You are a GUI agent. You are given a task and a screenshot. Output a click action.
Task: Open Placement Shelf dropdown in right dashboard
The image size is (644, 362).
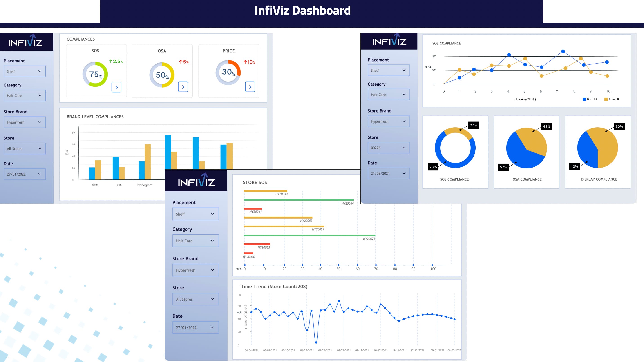tap(389, 70)
